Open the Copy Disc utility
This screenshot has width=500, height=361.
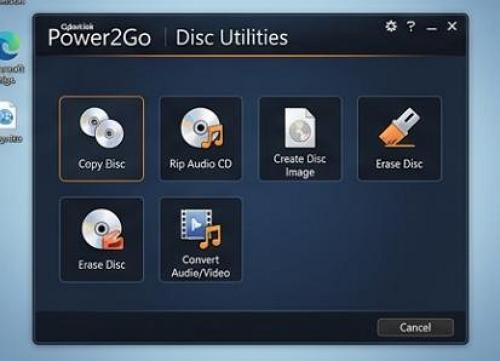click(102, 139)
